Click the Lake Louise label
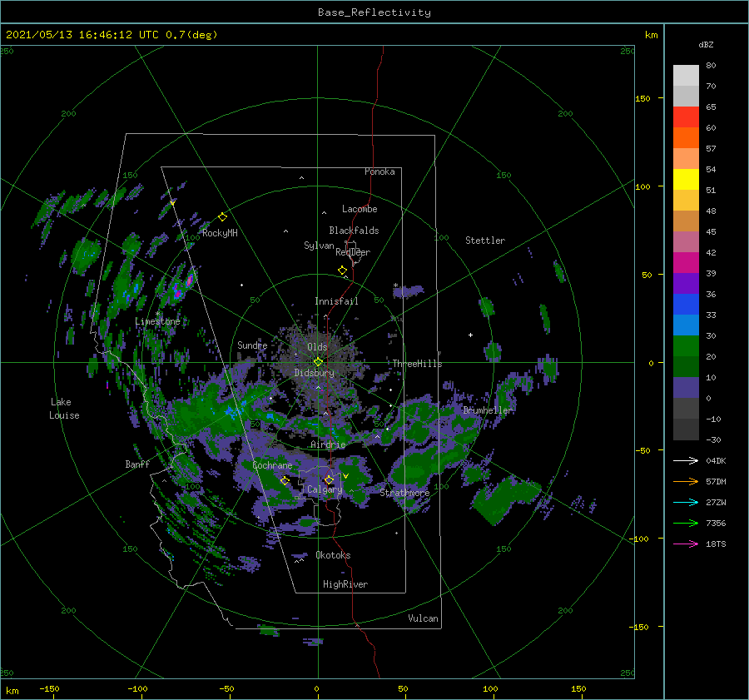749x700 pixels. point(64,409)
